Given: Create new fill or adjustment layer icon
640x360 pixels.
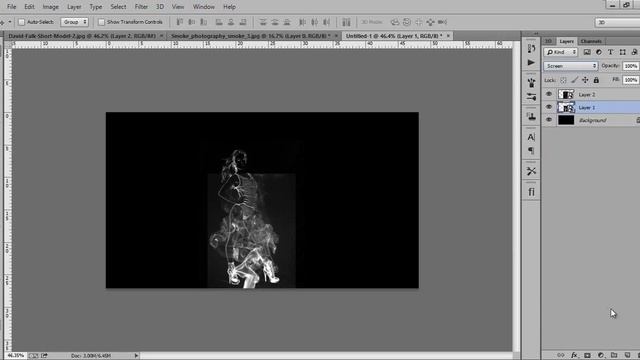Looking at the screenshot, I should [600, 356].
